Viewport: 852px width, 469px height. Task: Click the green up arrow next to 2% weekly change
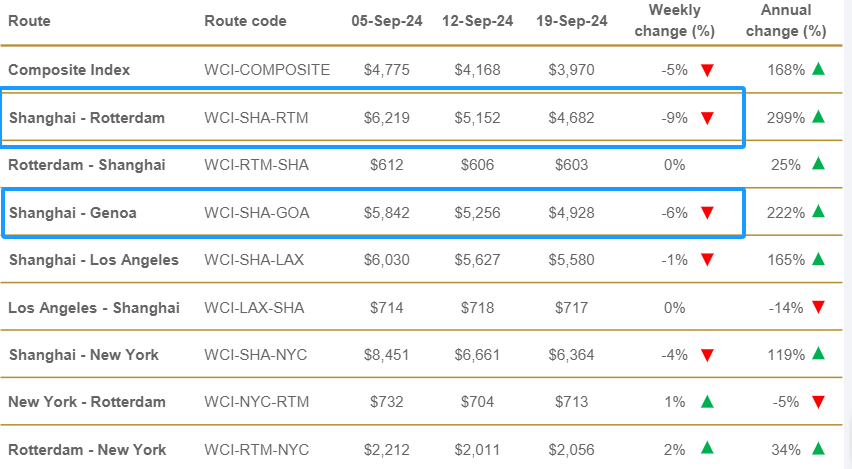(x=707, y=448)
